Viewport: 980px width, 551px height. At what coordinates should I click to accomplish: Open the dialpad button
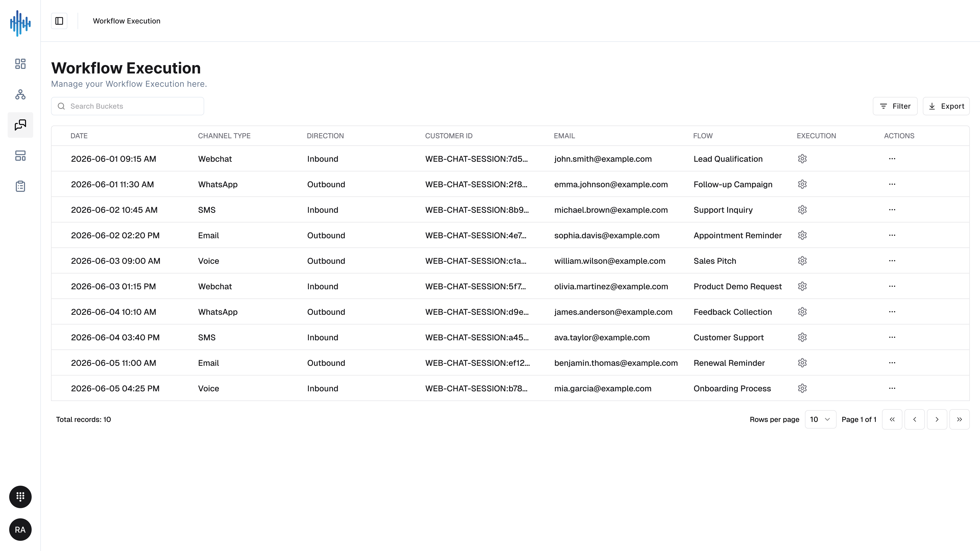[x=20, y=497]
